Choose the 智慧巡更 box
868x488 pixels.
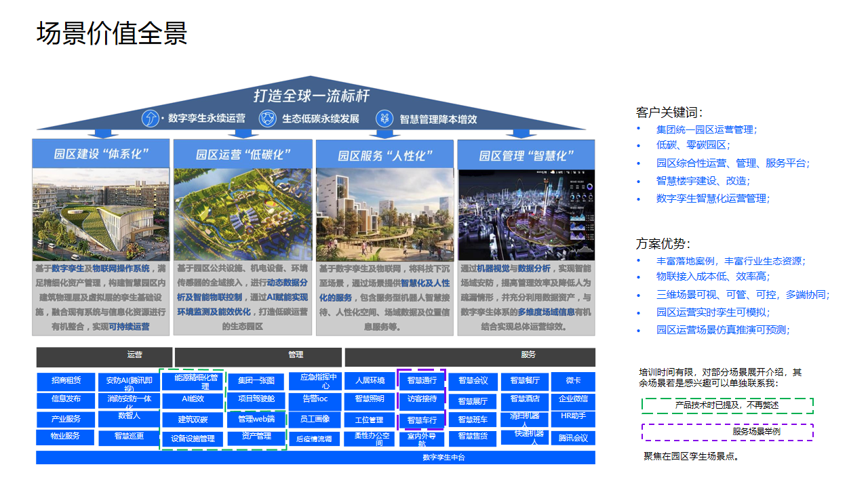point(130,437)
